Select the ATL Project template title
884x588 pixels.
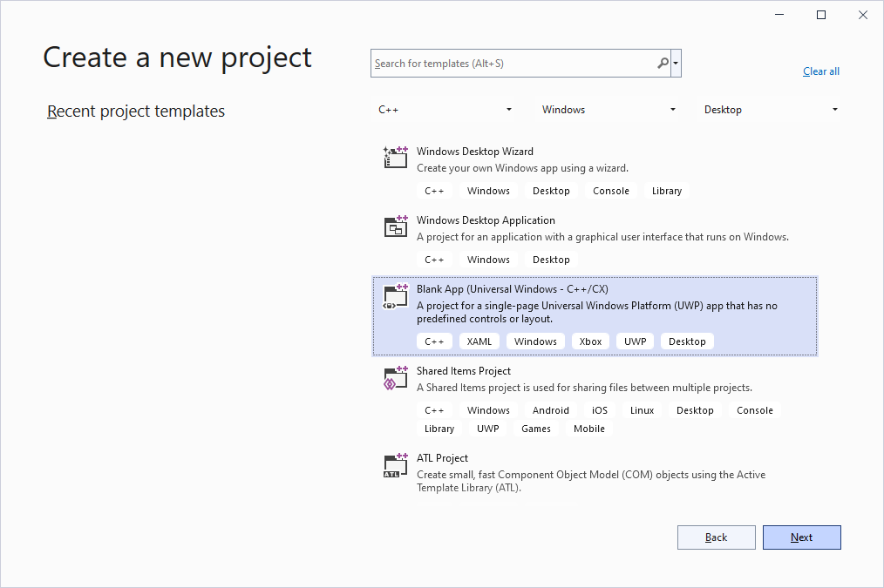click(x=442, y=458)
